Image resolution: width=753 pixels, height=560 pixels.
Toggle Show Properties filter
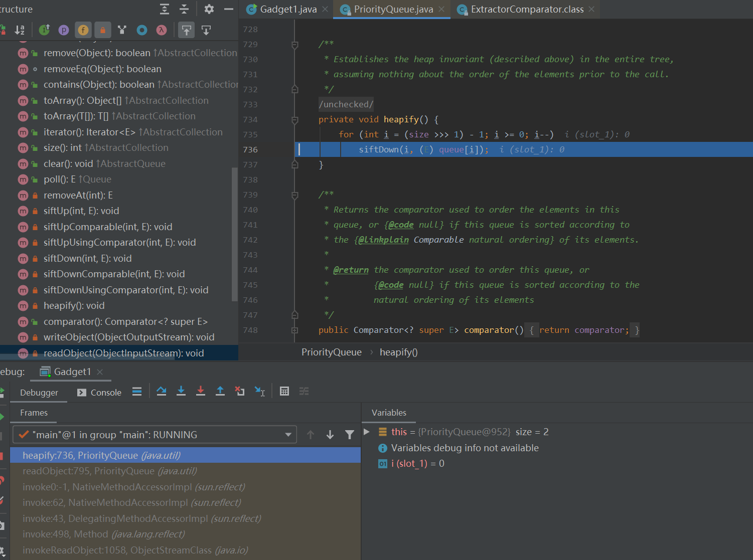pyautogui.click(x=64, y=30)
